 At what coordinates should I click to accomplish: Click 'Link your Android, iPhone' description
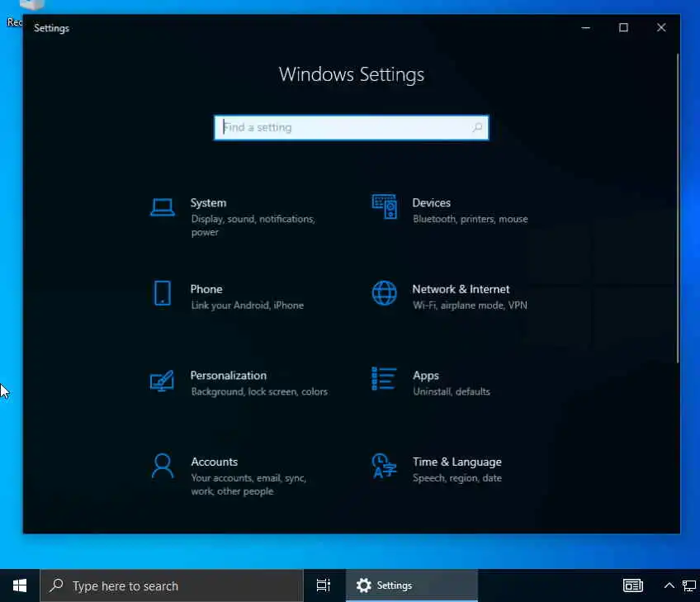click(248, 306)
